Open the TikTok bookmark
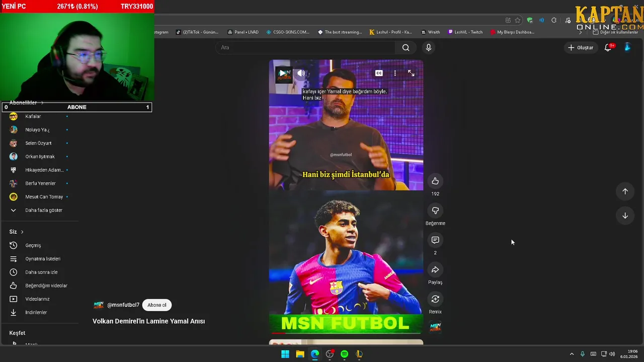Screen dimensions: 644x362 (197, 32)
